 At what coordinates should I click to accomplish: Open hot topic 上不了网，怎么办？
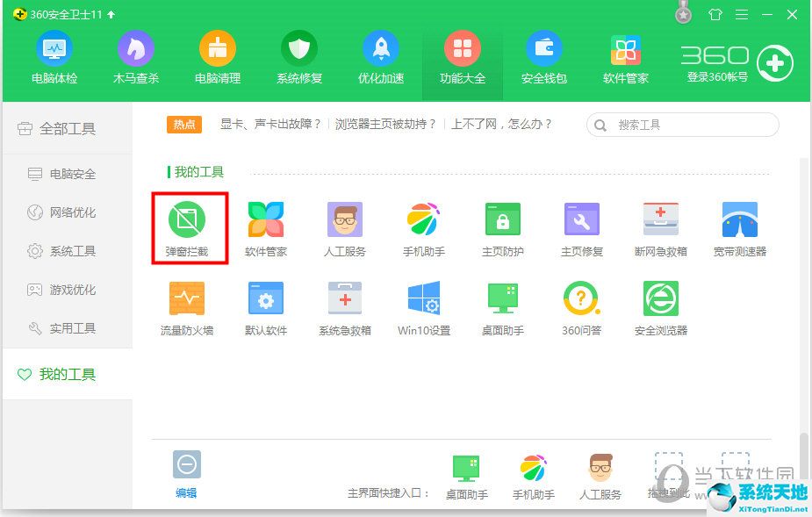tap(502, 125)
